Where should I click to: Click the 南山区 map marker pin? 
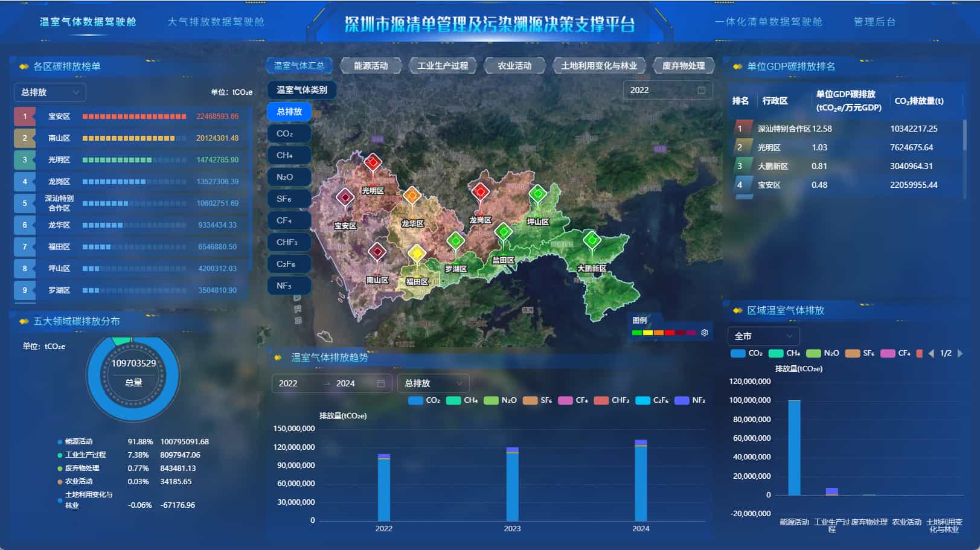click(x=377, y=252)
